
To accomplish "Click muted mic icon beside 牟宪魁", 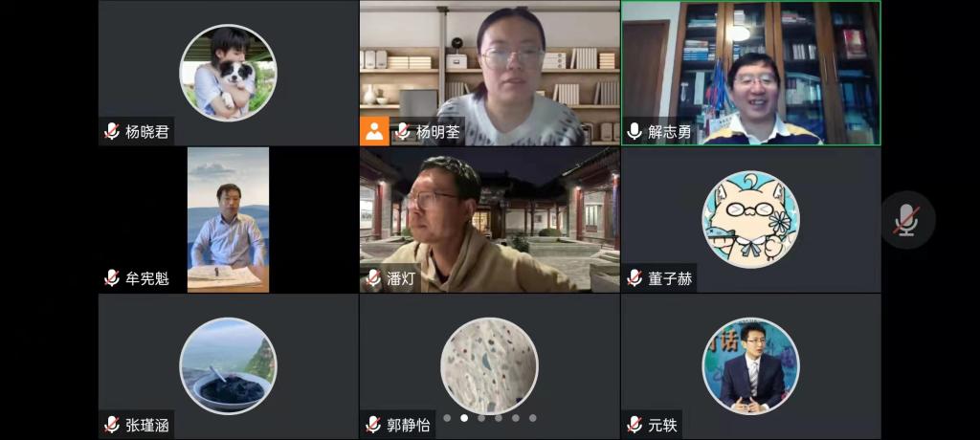I will [112, 278].
